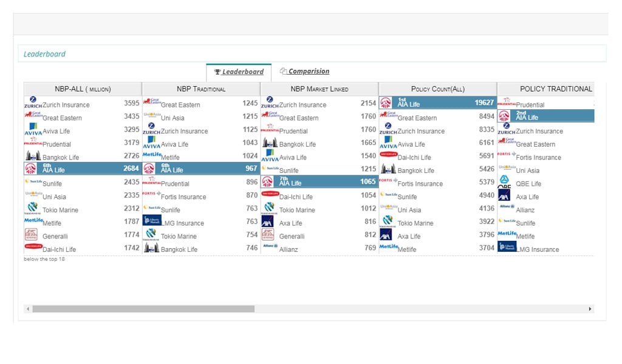
Task: Click Sunlife 2435 in NBP-ALL
Action: [83, 182]
